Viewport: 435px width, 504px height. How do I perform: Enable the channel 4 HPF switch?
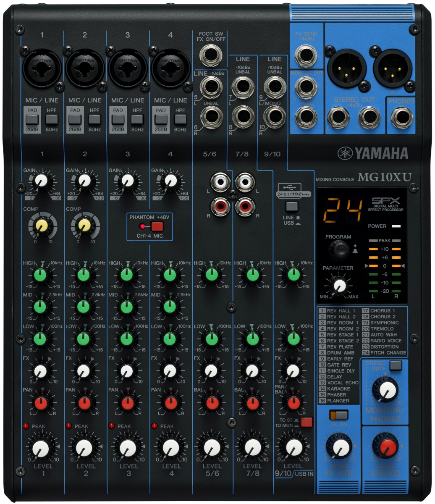click(x=180, y=119)
